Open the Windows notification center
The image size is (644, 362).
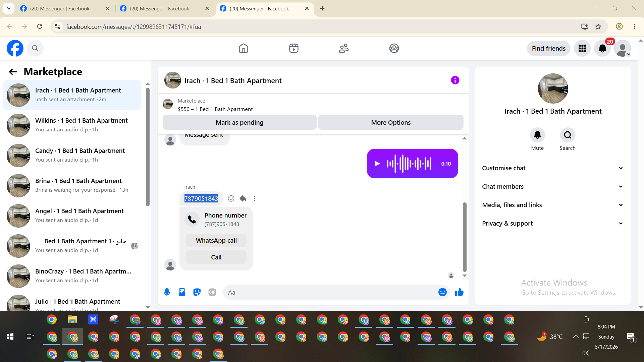tap(631, 337)
